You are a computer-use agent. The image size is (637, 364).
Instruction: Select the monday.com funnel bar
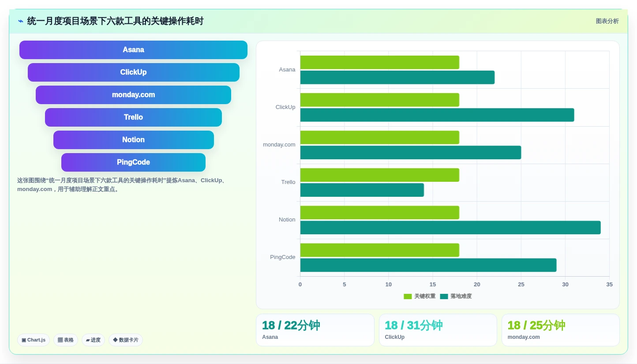[133, 95]
